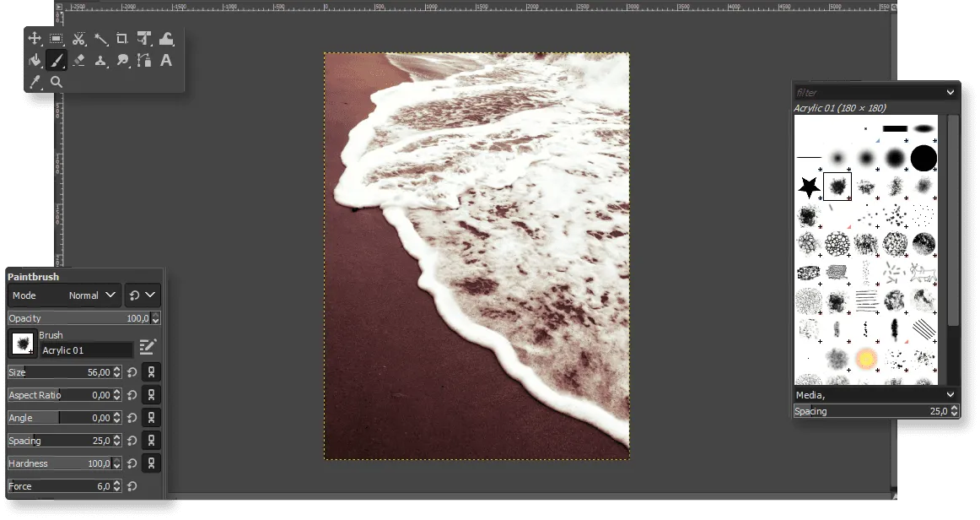Choose the Crop tool
980x520 pixels.
point(122,39)
